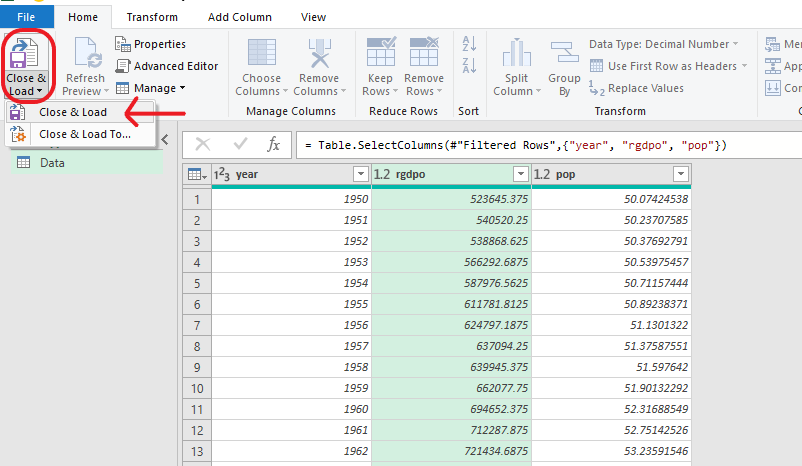Sort ascending using the A-Z icon
The image size is (802, 466).
coord(468,44)
